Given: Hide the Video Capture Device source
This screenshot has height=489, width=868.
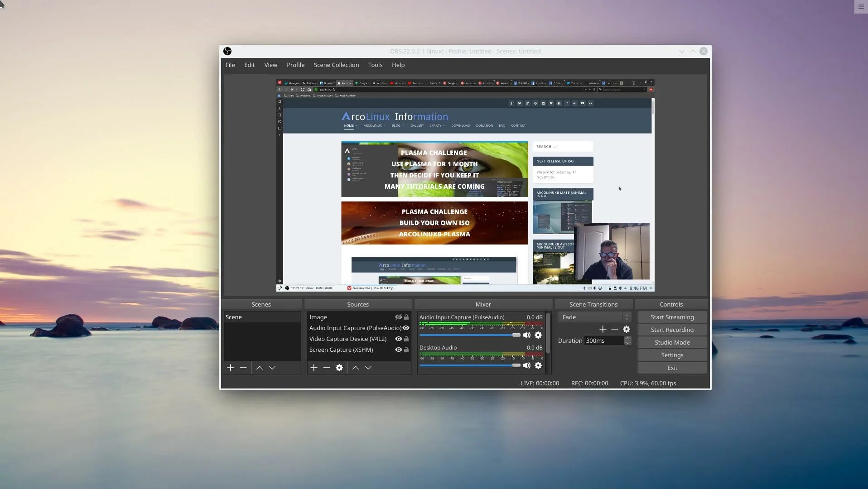Looking at the screenshot, I should click(398, 339).
